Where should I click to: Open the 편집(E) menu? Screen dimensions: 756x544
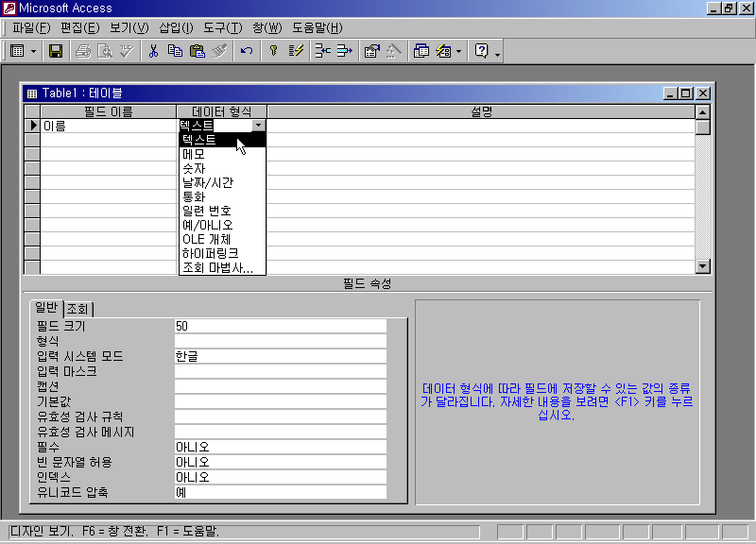[x=79, y=28]
